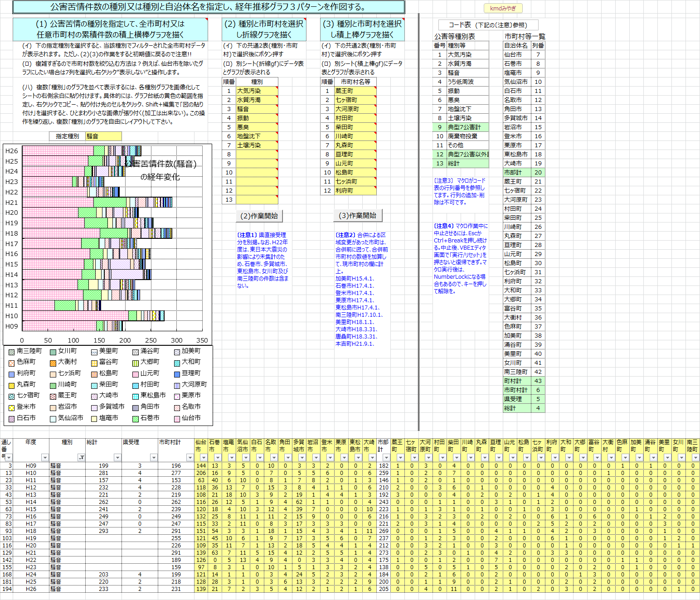
Task: Click the kmdみやぎ button
Action: tap(503, 8)
